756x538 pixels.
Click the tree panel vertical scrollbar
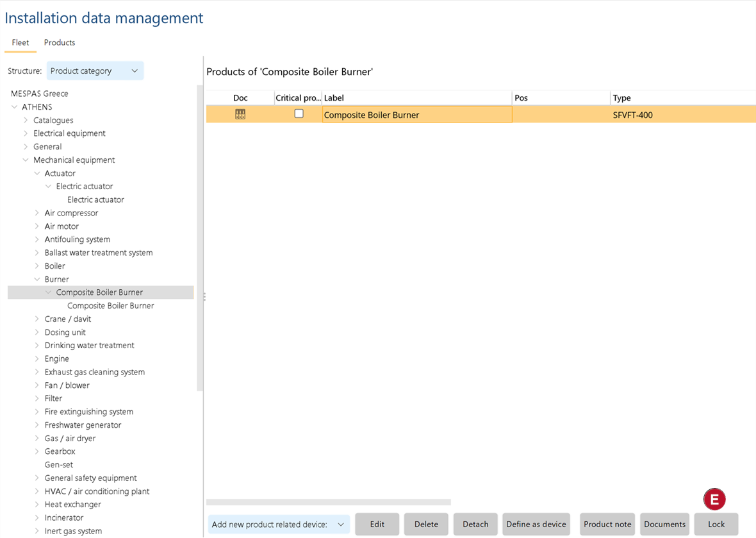pos(200,238)
